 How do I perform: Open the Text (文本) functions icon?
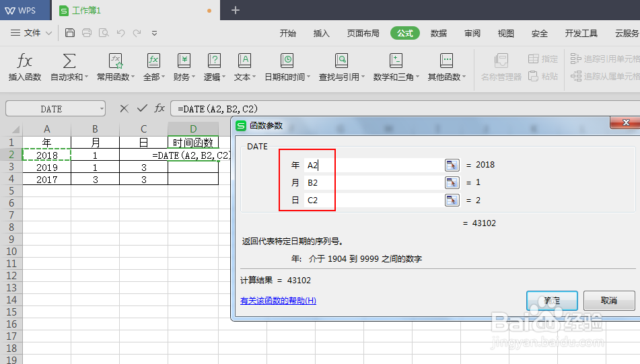(x=244, y=61)
